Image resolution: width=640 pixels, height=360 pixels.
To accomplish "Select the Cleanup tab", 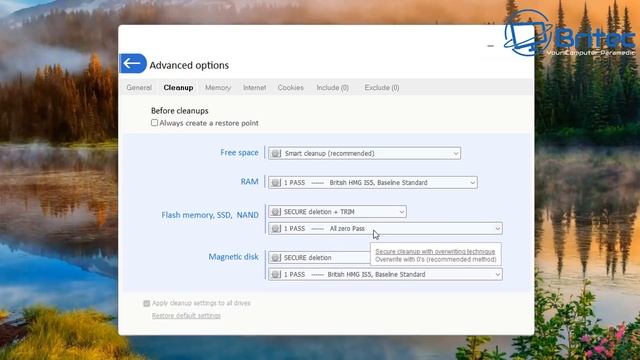I will click(x=178, y=87).
